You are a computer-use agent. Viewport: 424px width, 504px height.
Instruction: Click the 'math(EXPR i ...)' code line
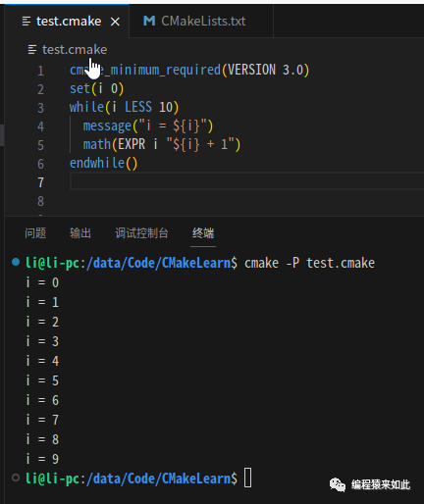[x=162, y=145]
